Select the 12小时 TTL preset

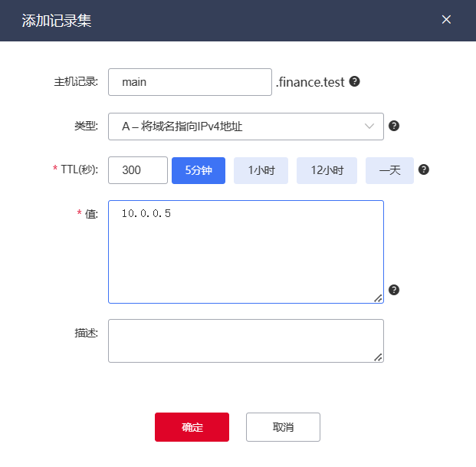tap(327, 170)
